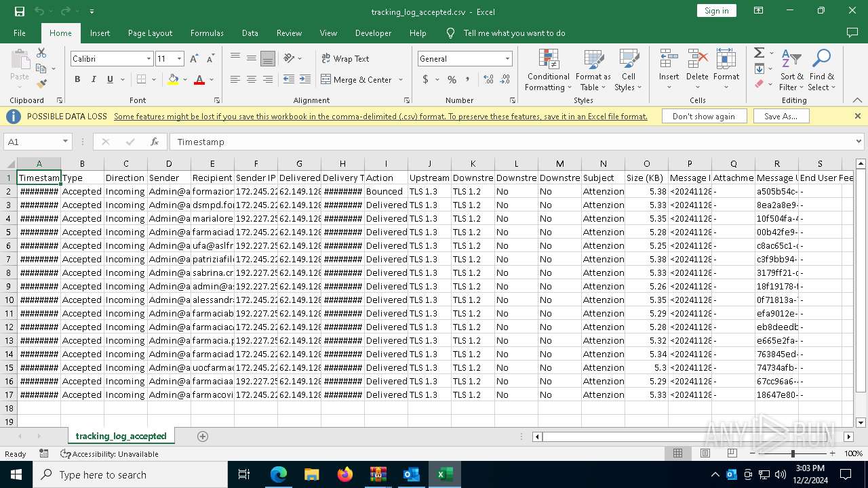Click the Insert Function fx icon

tap(155, 142)
